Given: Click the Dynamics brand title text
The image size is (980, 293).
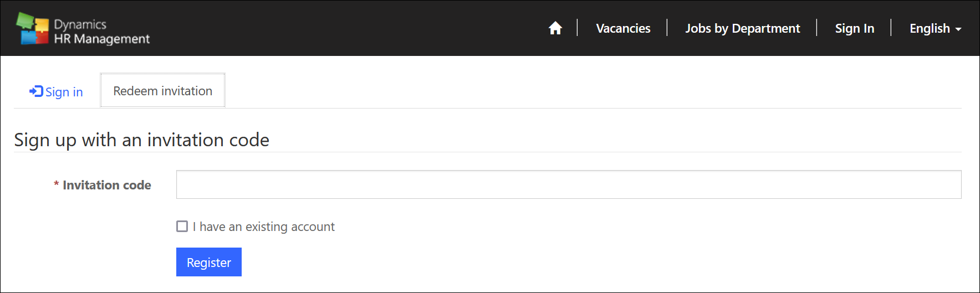Looking at the screenshot, I should point(80,24).
